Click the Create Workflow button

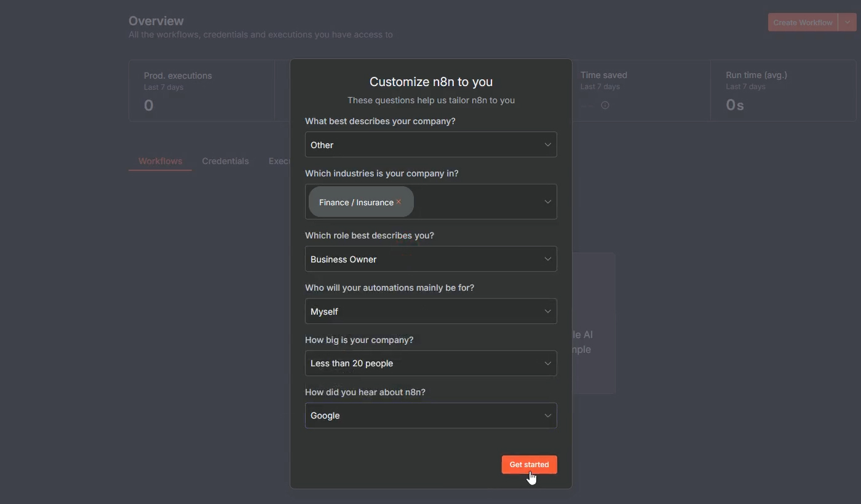[x=801, y=22]
